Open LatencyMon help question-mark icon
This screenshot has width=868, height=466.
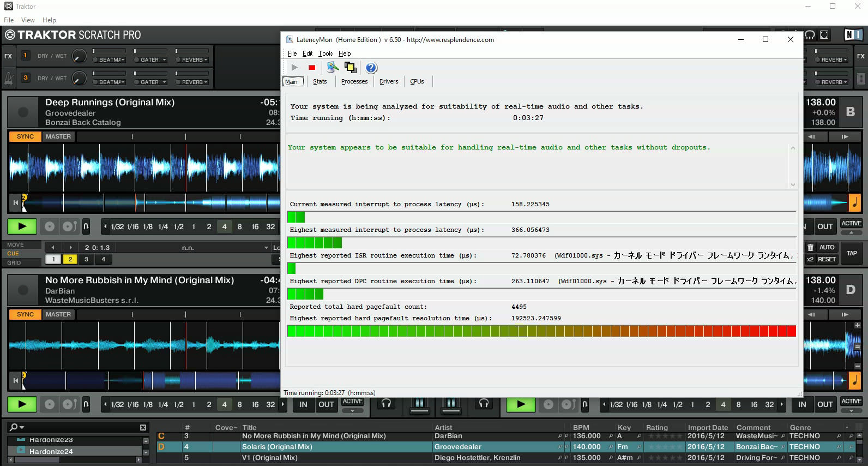pos(371,68)
